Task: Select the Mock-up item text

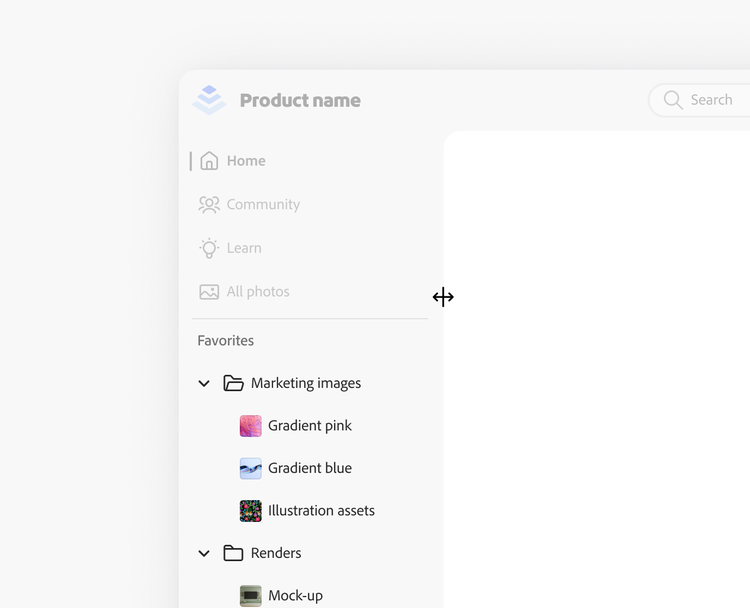Action: (x=296, y=596)
